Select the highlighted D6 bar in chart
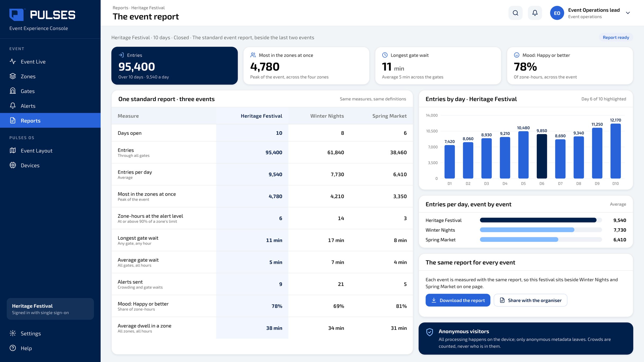This screenshot has width=644, height=362. coord(542,156)
